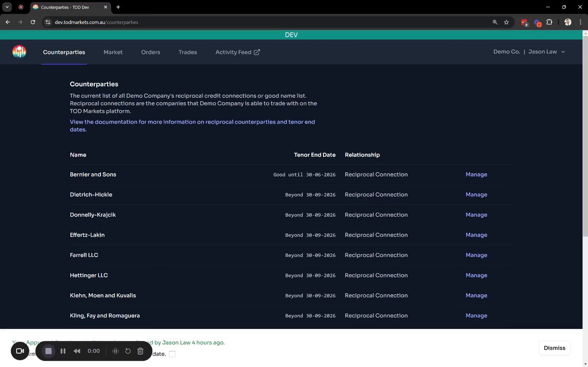Manage Effertz-Lakin connection

476,235
